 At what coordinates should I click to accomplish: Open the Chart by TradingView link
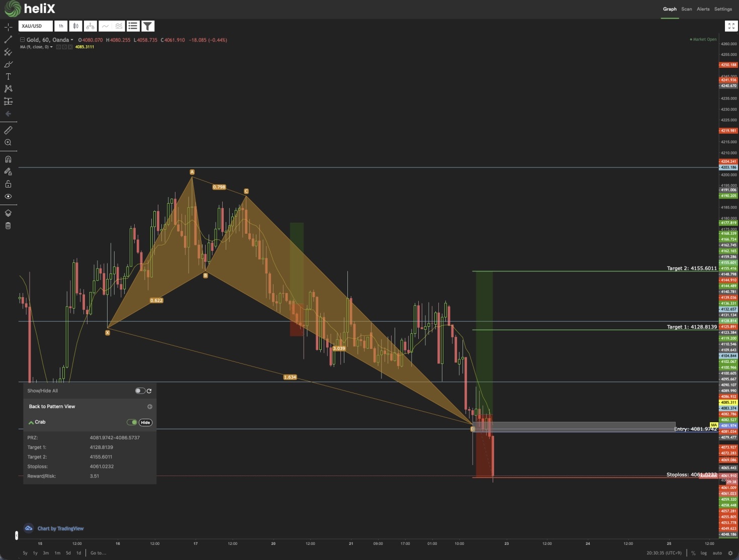coord(60,528)
